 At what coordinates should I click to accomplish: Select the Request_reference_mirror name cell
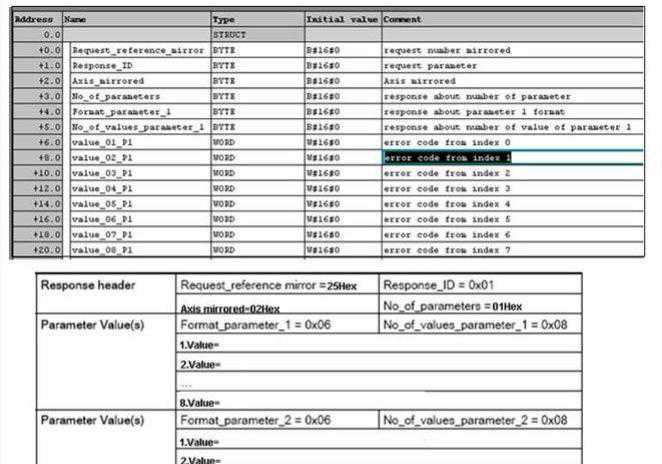click(136, 50)
